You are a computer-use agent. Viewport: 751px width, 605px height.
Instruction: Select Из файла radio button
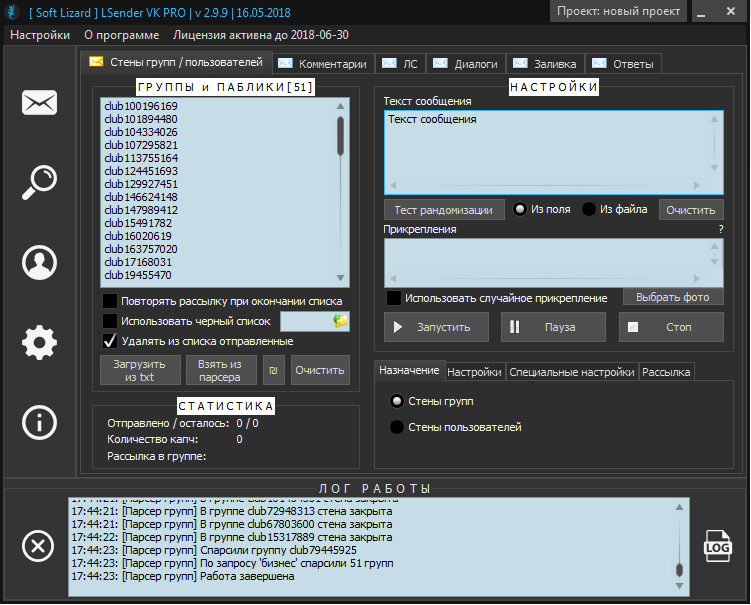589,209
